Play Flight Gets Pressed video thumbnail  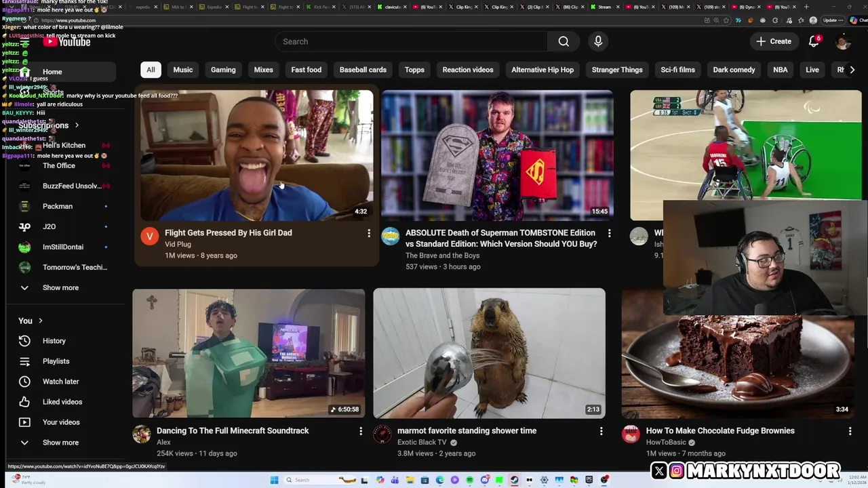257,155
